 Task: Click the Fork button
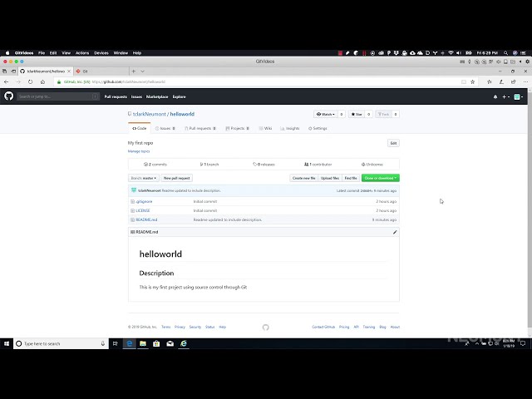383,115
